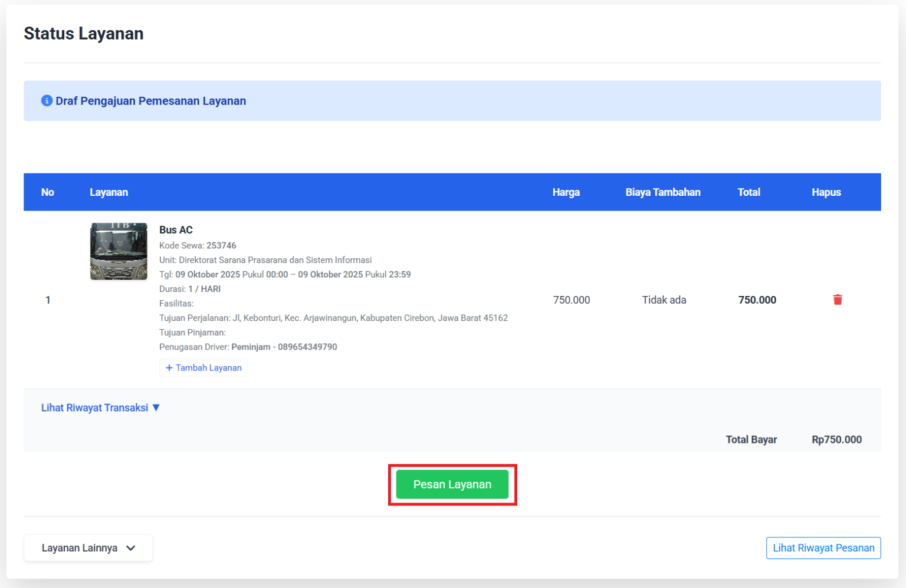Click the Pesan Layanan button
The width and height of the screenshot is (906, 588).
[x=452, y=484]
